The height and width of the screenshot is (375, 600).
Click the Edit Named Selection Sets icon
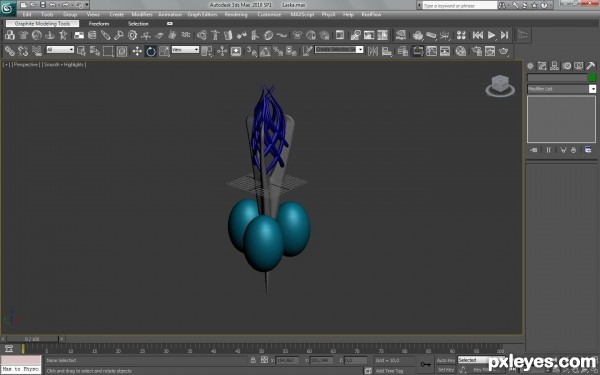tap(307, 51)
